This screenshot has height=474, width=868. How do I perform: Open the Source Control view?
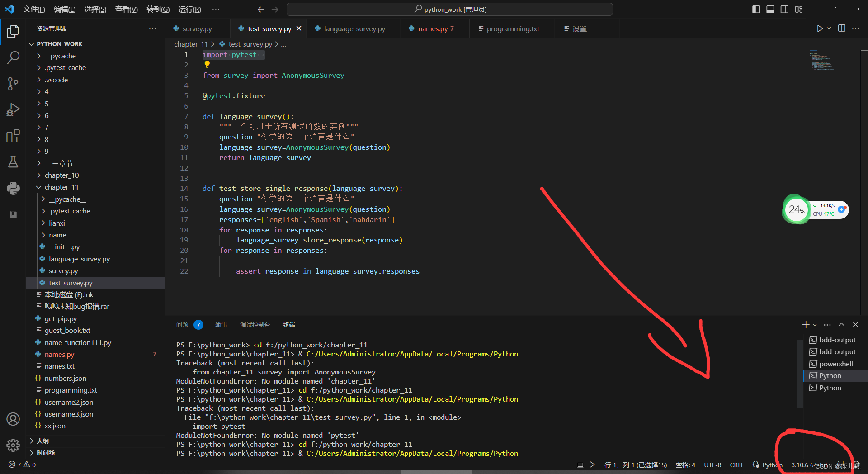13,84
